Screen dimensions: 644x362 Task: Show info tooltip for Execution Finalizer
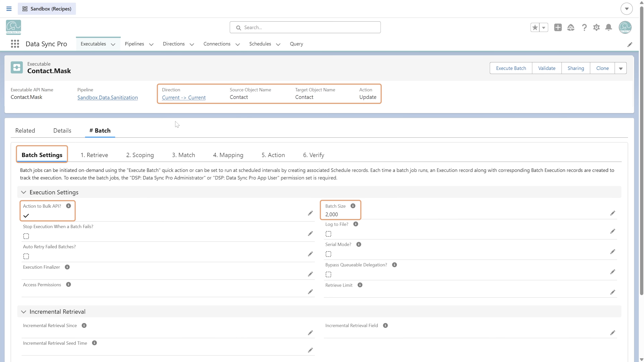[67, 267]
